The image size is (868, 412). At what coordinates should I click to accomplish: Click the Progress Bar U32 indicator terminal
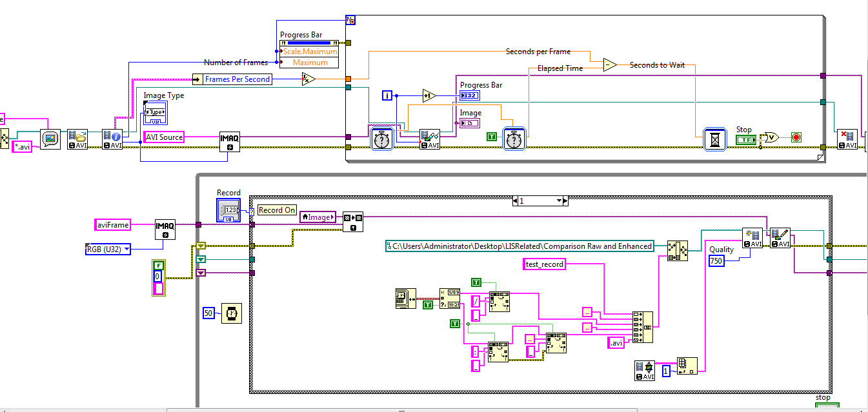pos(470,95)
